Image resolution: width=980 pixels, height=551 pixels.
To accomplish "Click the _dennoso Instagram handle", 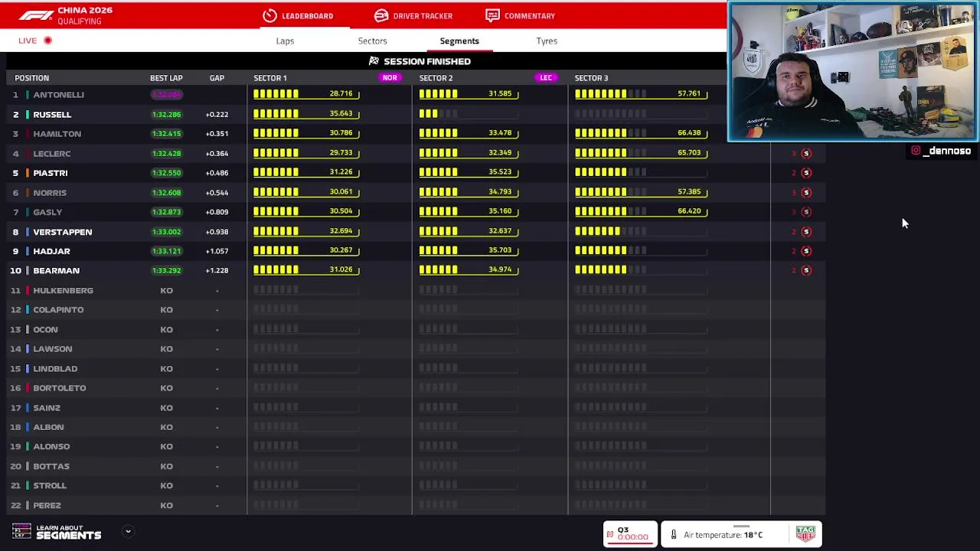I will pos(947,151).
